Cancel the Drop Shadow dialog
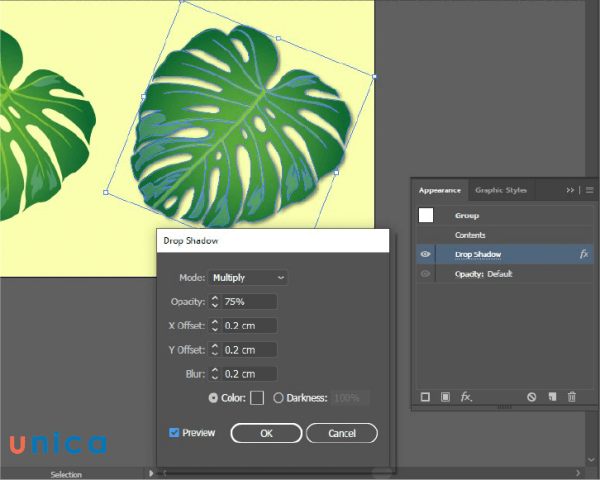This screenshot has height=480, width=600. pos(342,433)
